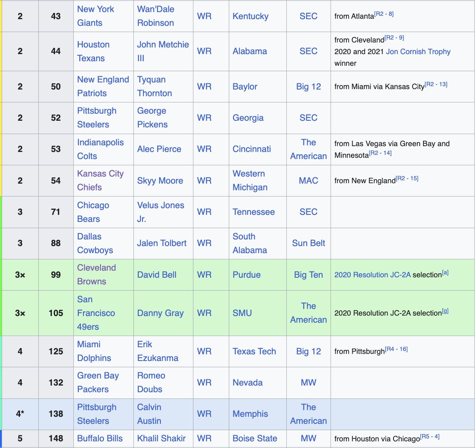Follow the Tennessee college link
Screen dimensions: 476x448
click(x=253, y=212)
